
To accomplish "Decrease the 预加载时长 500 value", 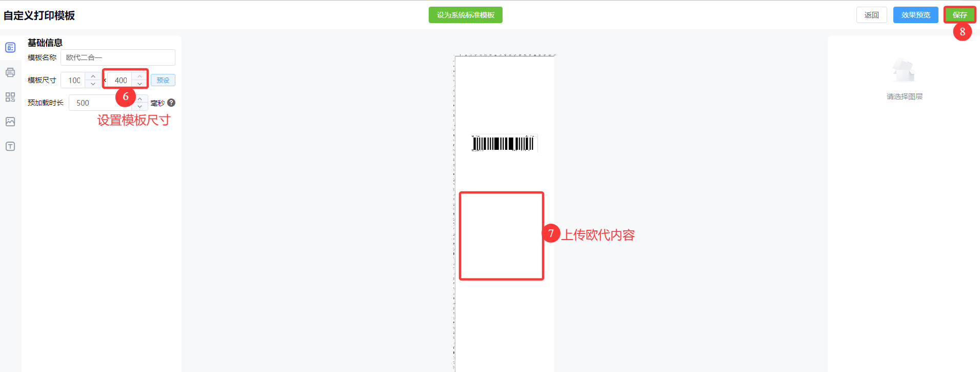I will (139, 107).
